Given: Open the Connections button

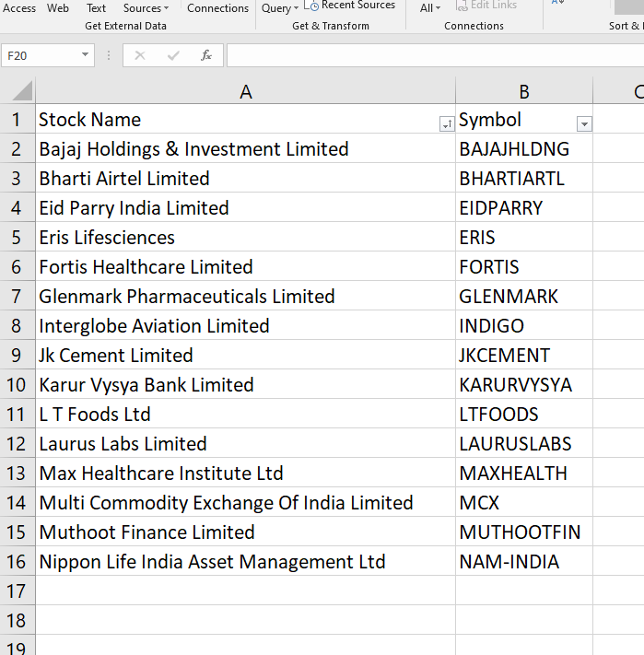Looking at the screenshot, I should click(x=217, y=8).
